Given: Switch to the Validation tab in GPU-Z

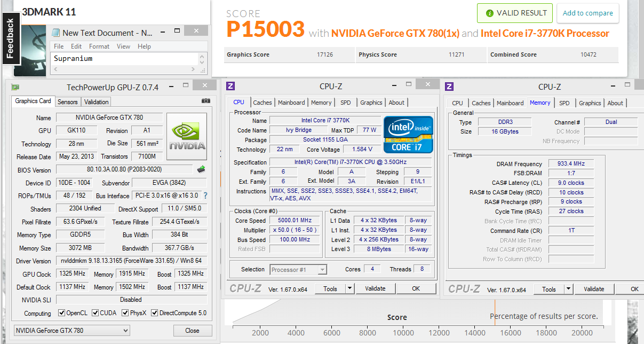Looking at the screenshot, I should (97, 102).
